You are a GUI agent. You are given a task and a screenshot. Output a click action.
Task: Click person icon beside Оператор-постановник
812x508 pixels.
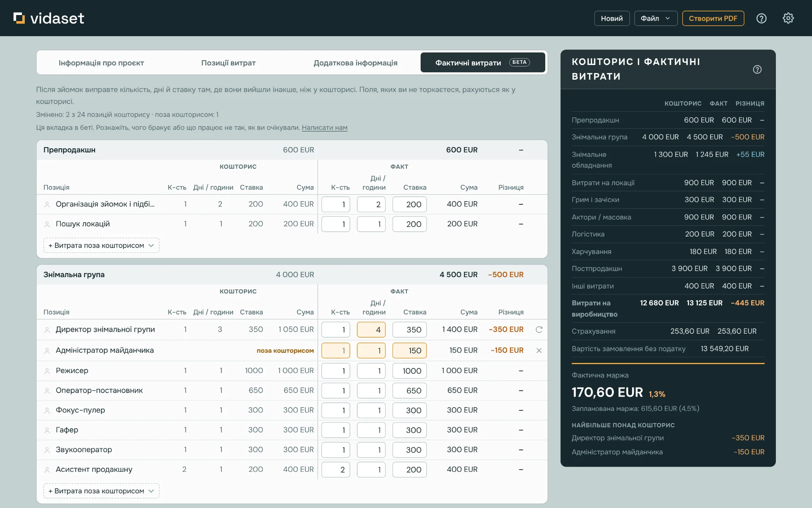47,391
